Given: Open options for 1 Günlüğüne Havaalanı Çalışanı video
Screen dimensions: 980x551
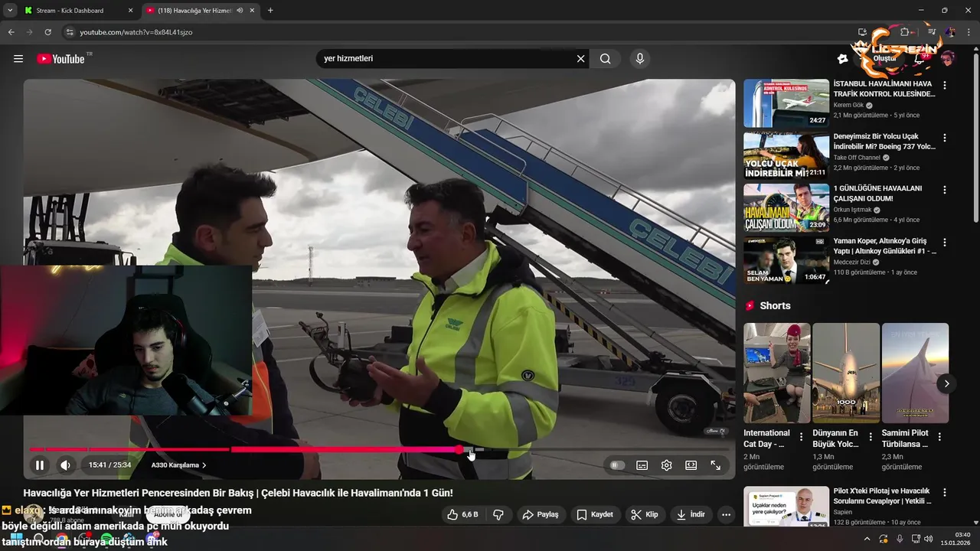Looking at the screenshot, I should [x=945, y=190].
